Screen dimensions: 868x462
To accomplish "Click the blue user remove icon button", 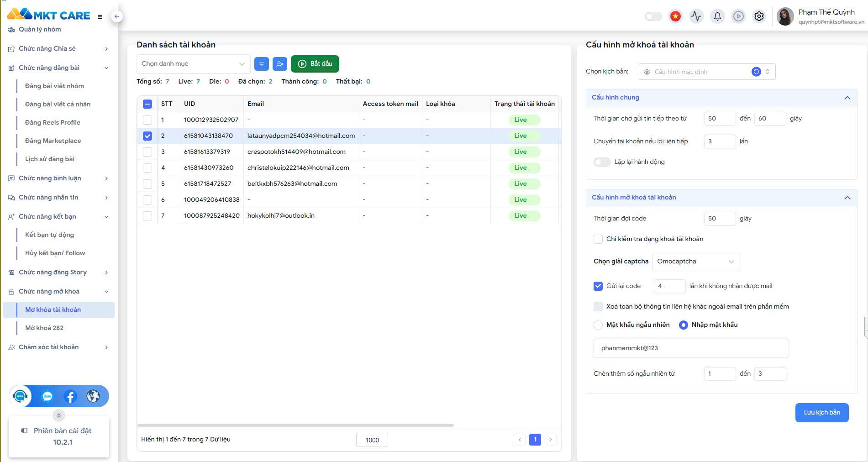I will pos(280,64).
